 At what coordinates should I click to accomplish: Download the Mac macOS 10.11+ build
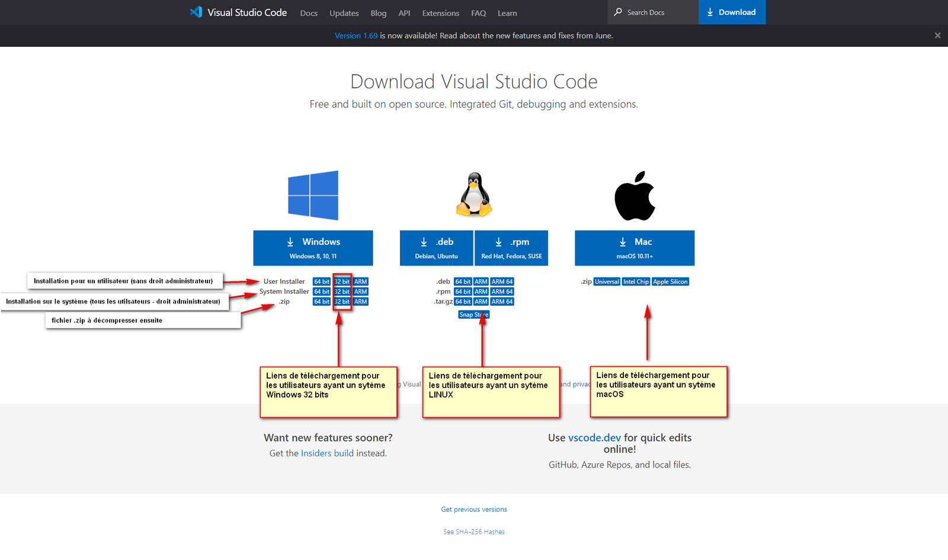coord(635,248)
